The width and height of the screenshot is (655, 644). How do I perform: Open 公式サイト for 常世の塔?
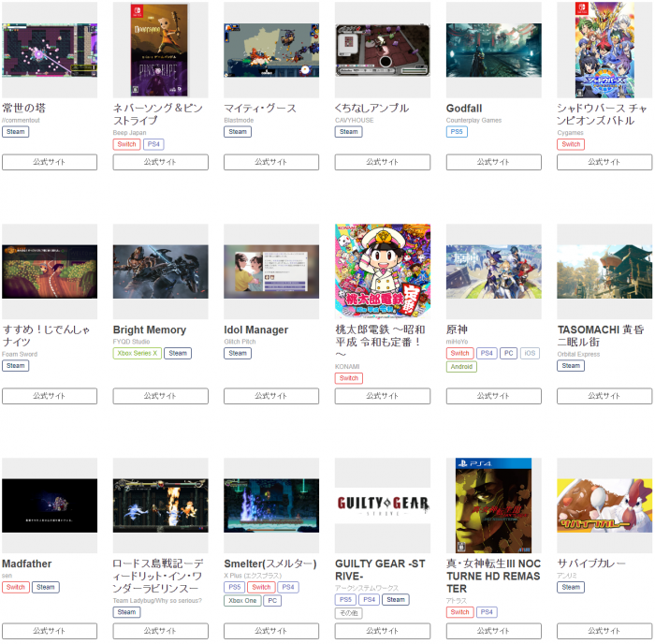(50, 162)
